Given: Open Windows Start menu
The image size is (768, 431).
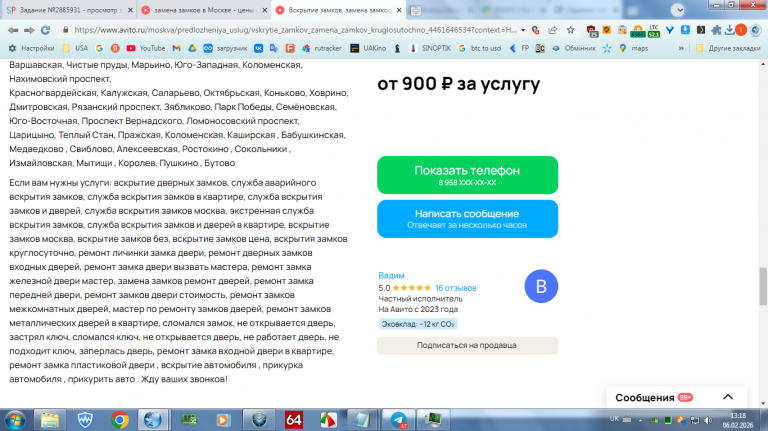Looking at the screenshot, I should [15, 420].
